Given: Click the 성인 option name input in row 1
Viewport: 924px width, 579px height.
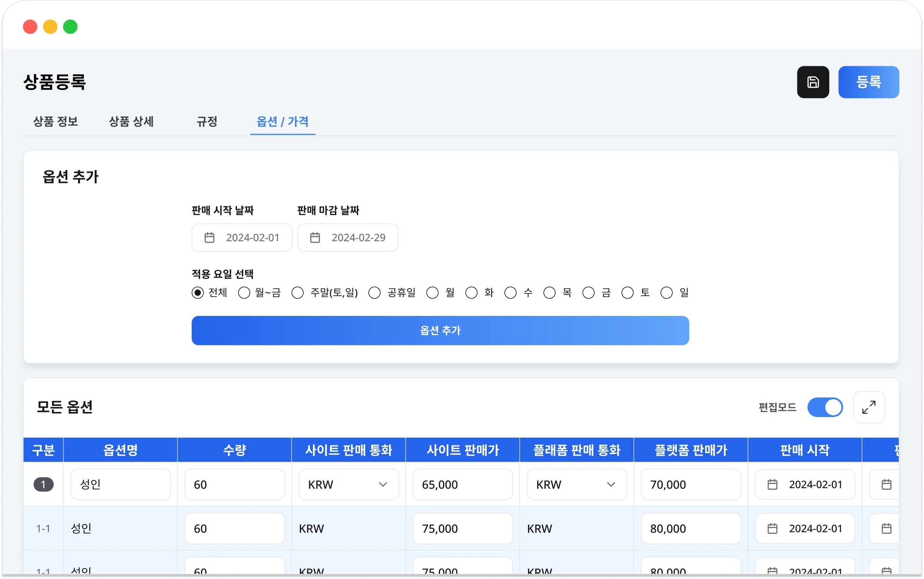Looking at the screenshot, I should click(121, 484).
